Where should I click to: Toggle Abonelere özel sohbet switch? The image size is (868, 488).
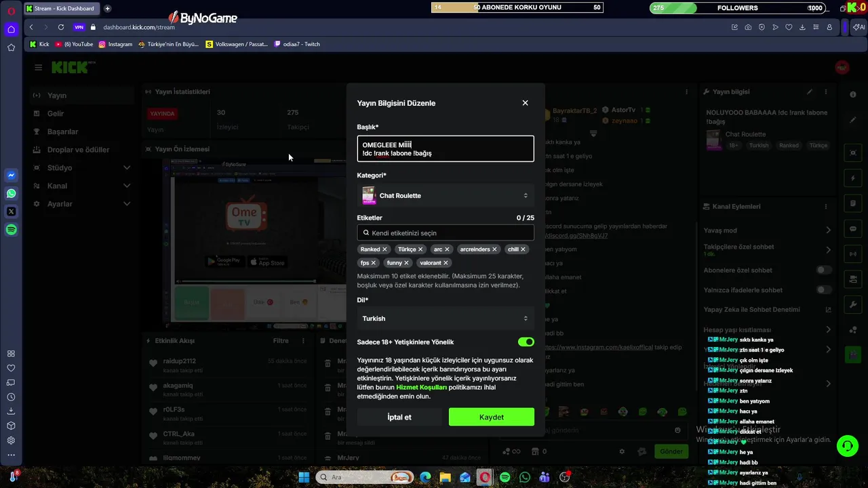pos(823,270)
